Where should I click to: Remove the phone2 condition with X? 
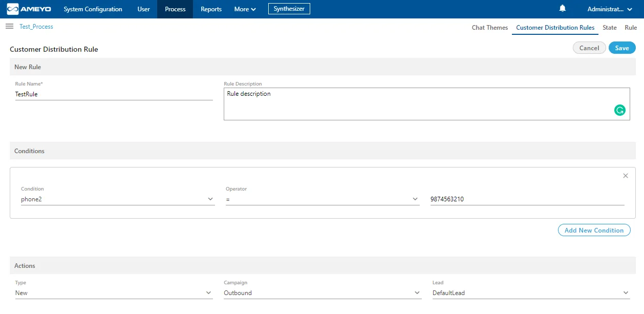(x=625, y=176)
